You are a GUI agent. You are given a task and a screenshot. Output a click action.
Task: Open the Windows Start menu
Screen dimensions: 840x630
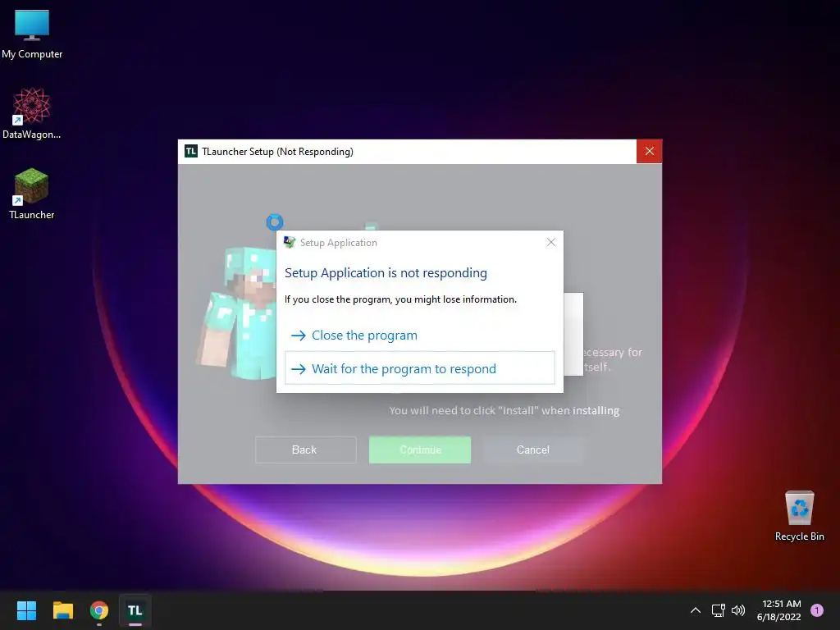26,610
